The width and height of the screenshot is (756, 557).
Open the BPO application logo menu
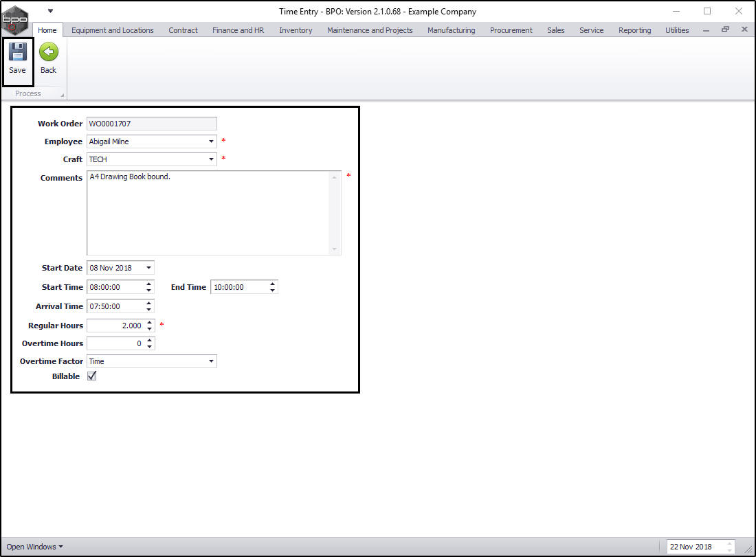click(15, 20)
